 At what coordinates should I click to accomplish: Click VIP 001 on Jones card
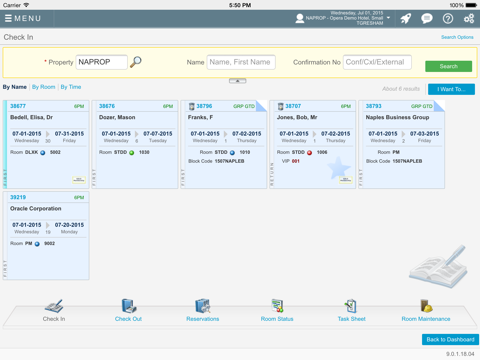point(296,161)
